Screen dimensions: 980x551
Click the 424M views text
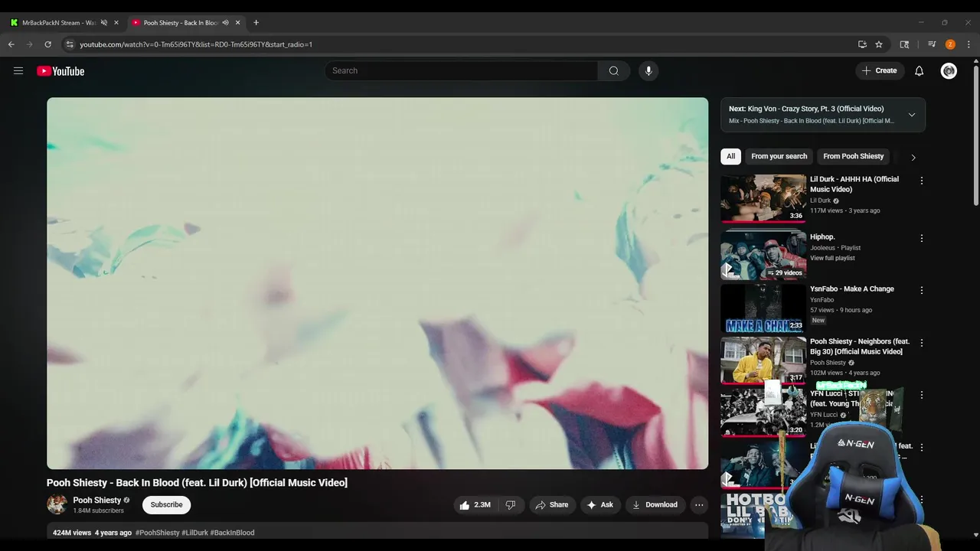[x=72, y=533]
